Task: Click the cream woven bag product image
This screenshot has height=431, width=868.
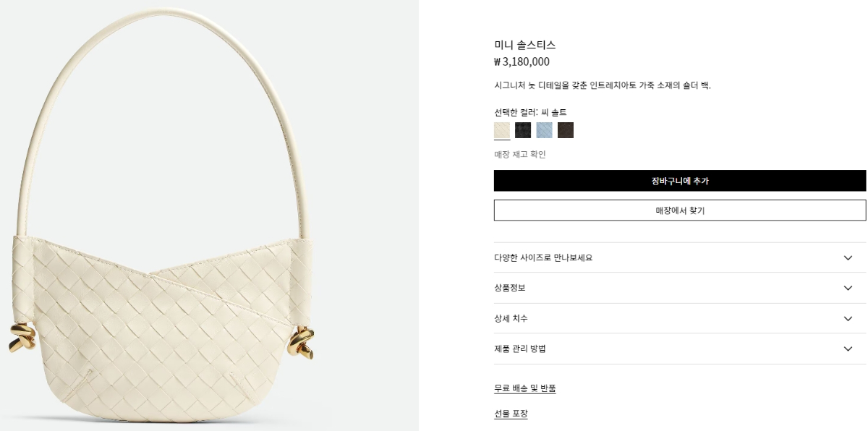Action: click(209, 215)
